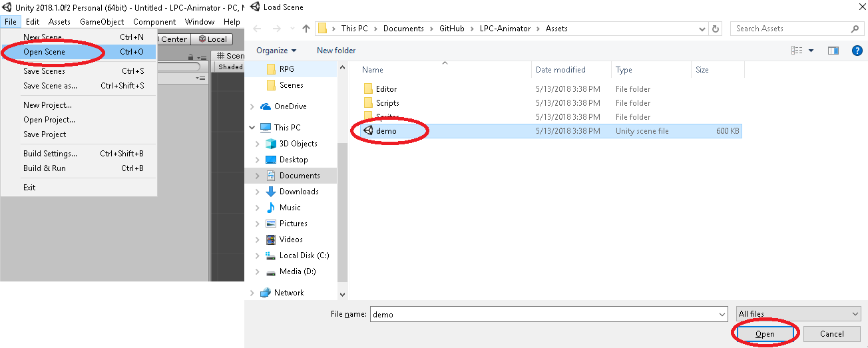Open the Organize dropdown menu
This screenshot has height=348, width=868.
click(276, 51)
